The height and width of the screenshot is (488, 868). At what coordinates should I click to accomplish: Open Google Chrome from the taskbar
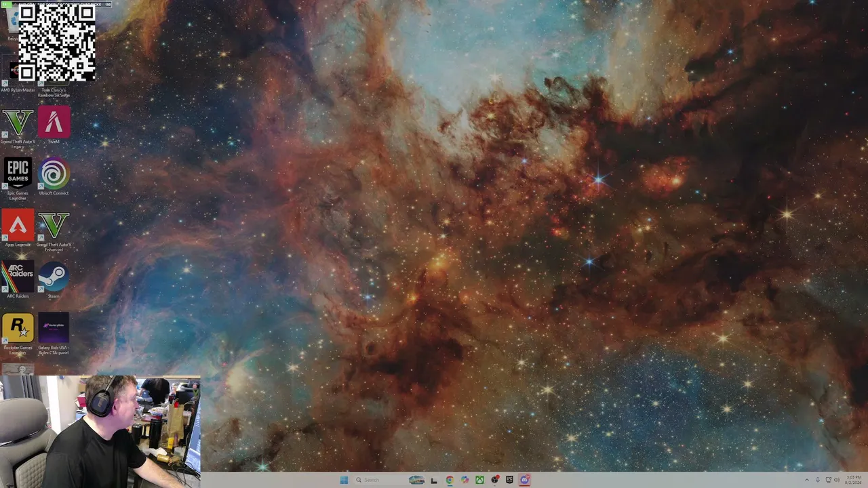coord(450,480)
